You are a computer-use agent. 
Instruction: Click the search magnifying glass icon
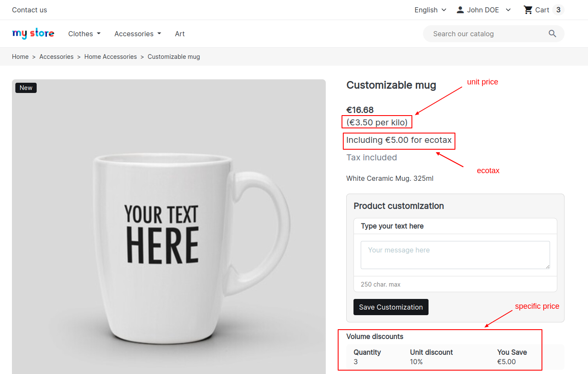point(552,33)
